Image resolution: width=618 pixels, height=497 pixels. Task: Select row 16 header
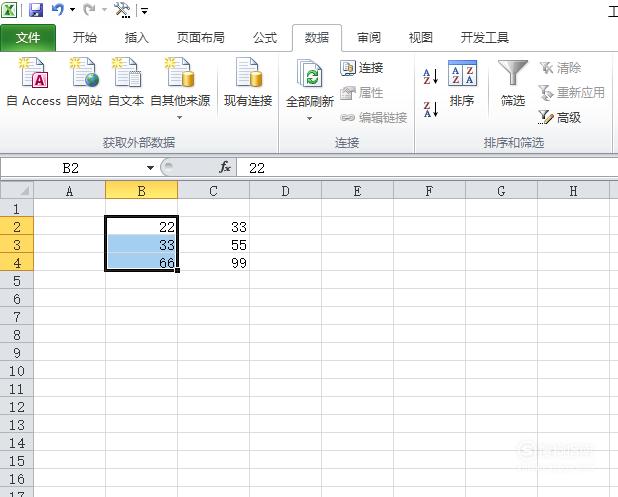[17, 479]
